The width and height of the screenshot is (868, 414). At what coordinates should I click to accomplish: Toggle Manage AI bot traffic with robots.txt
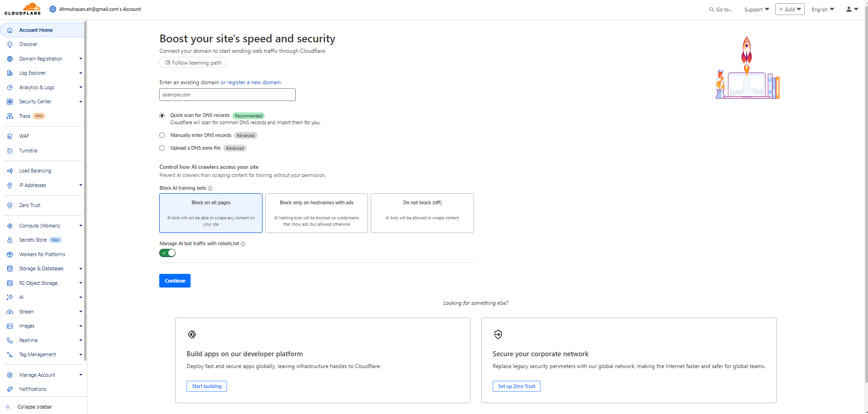pos(167,253)
